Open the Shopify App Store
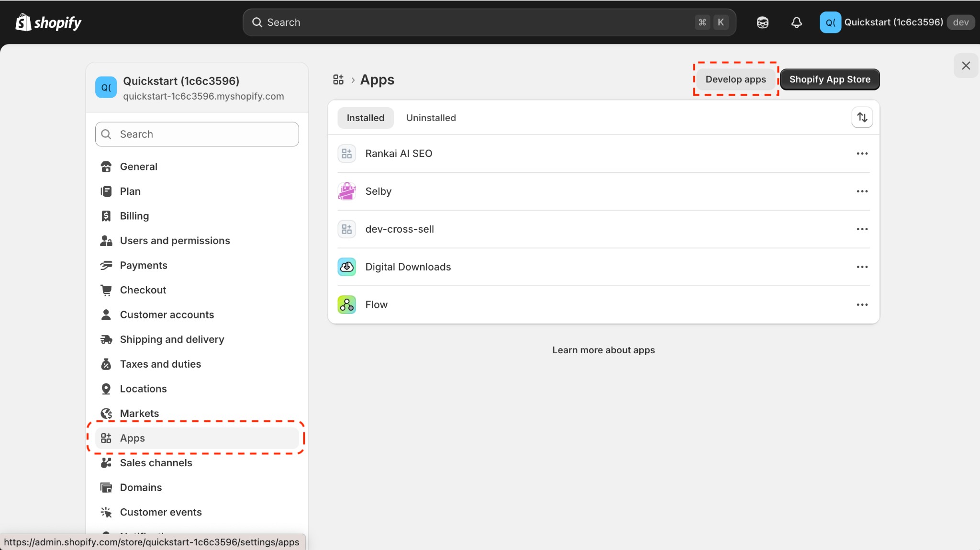980x550 pixels. pos(830,79)
